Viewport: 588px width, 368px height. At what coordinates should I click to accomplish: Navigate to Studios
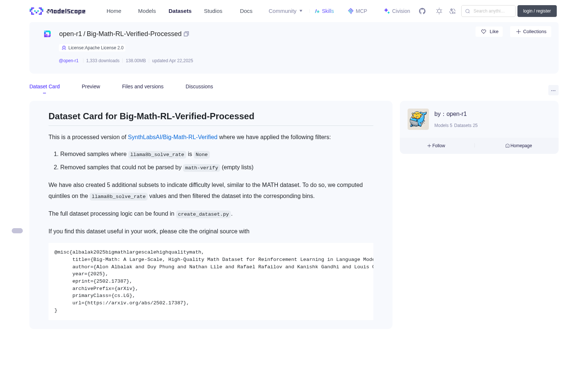pyautogui.click(x=213, y=11)
